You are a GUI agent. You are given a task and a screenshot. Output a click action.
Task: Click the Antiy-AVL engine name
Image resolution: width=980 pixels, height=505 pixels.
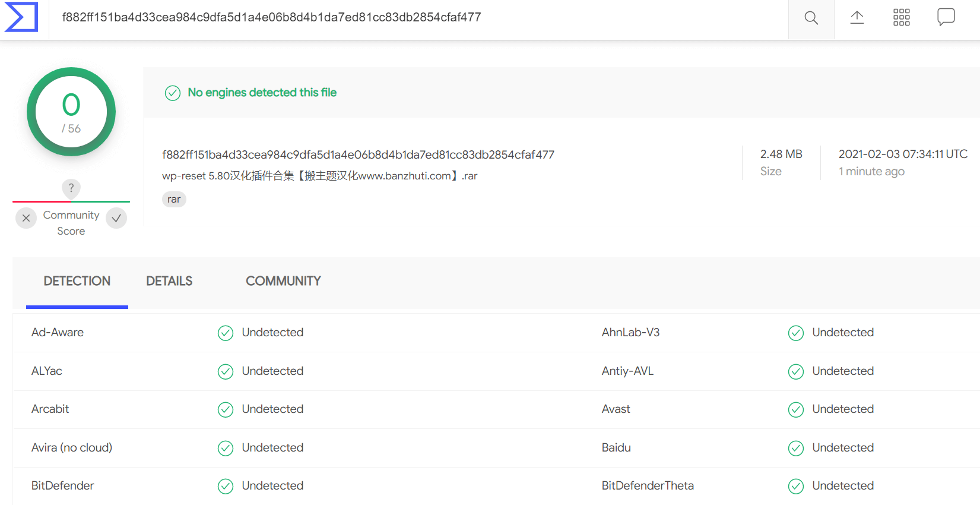click(627, 371)
